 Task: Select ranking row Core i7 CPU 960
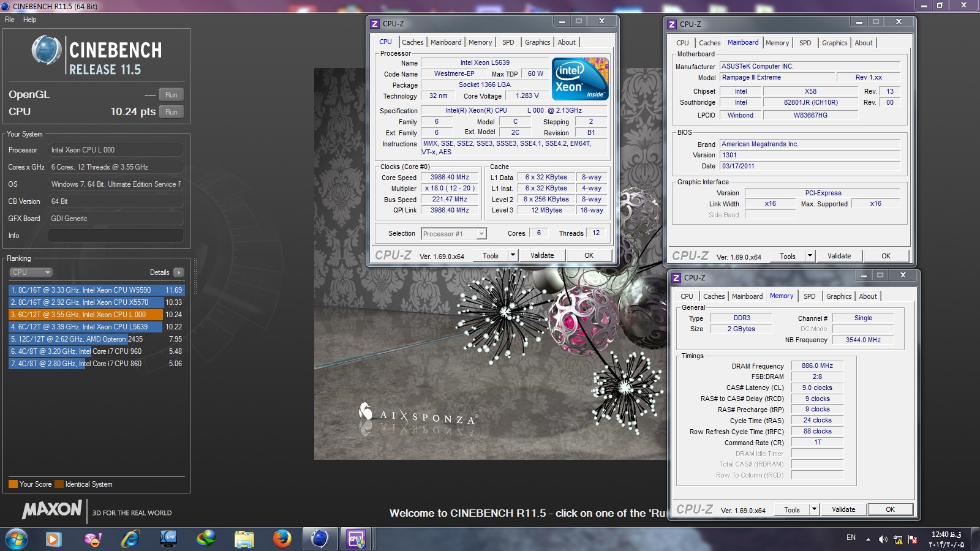click(x=96, y=351)
